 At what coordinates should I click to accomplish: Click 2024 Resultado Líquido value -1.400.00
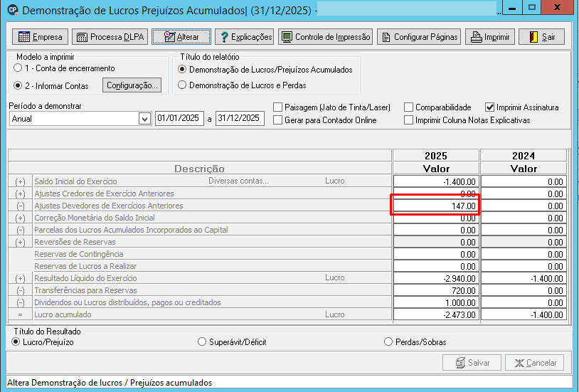pos(524,279)
